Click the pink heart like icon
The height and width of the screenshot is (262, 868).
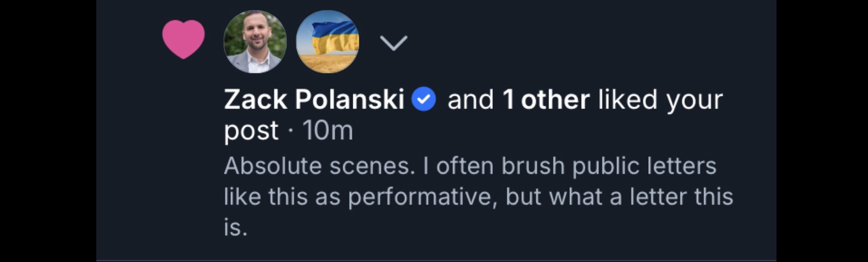tap(183, 39)
